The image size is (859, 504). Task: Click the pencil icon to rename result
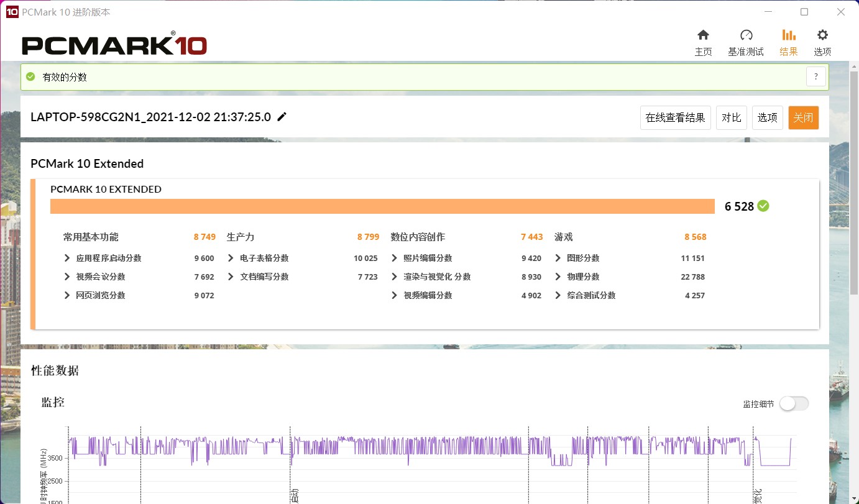tap(282, 117)
